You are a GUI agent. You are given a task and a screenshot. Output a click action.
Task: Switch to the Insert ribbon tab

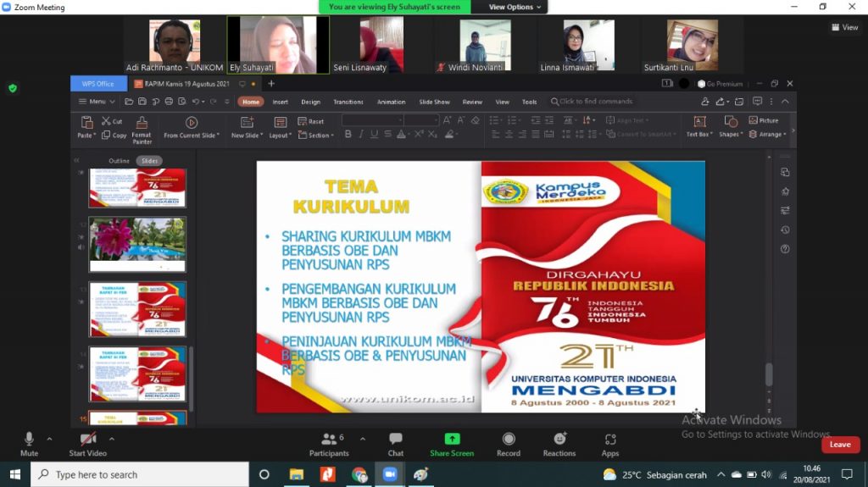[280, 102]
